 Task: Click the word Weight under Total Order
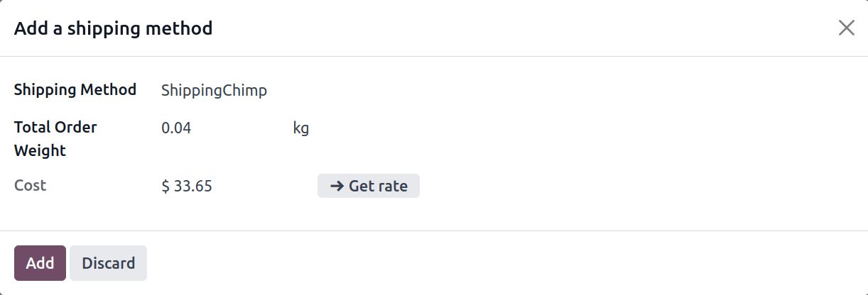[40, 150]
